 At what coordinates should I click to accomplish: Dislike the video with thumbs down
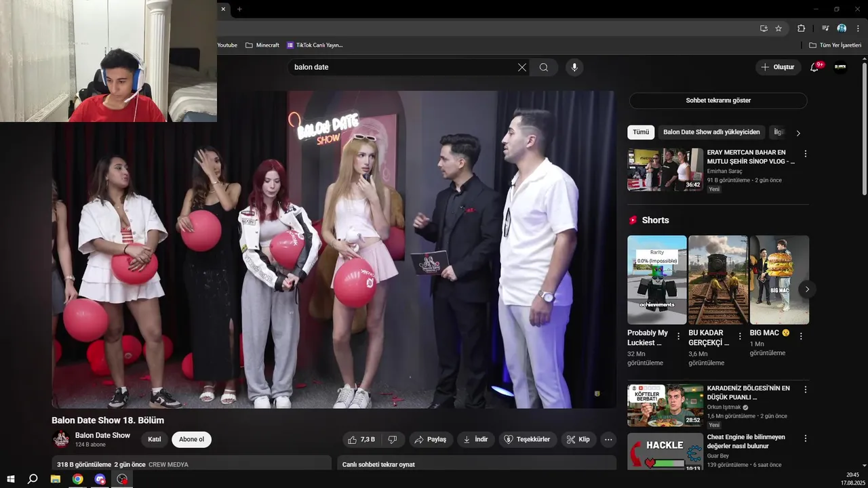(393, 439)
